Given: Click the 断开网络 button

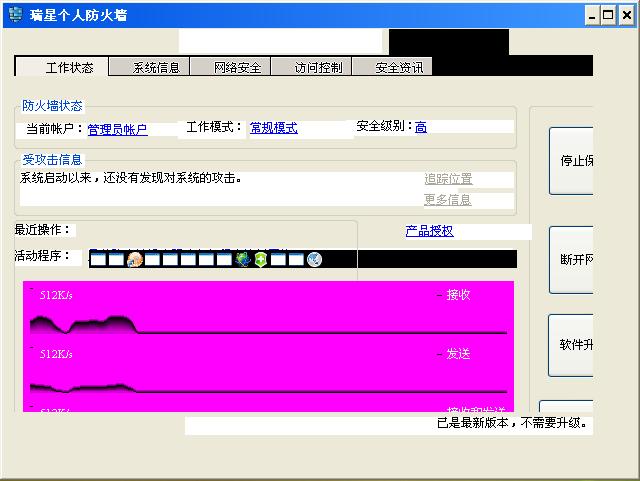Looking at the screenshot, I should (x=571, y=260).
